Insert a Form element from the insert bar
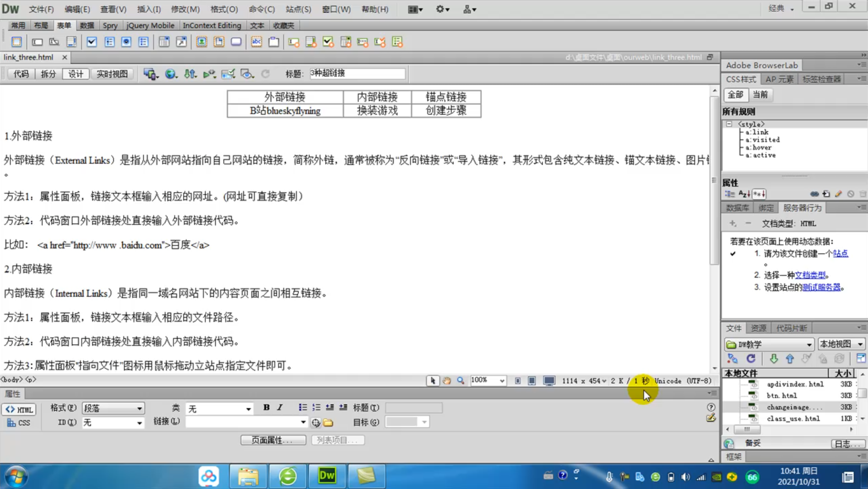The image size is (868, 489). pos(16,42)
